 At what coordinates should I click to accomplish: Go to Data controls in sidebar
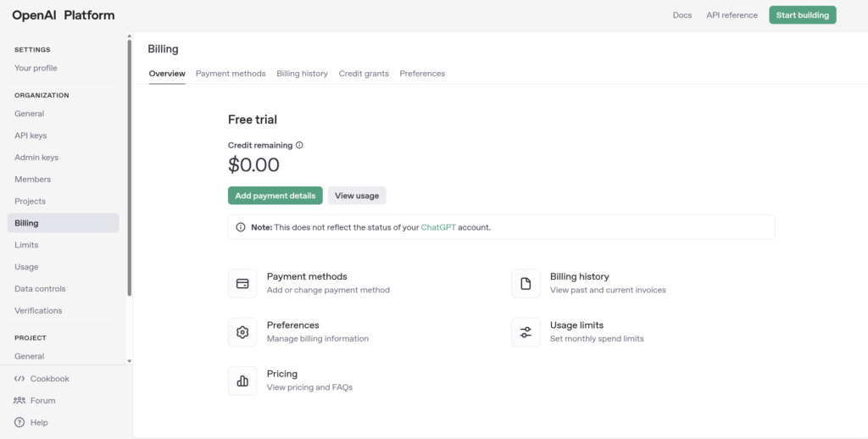40,289
